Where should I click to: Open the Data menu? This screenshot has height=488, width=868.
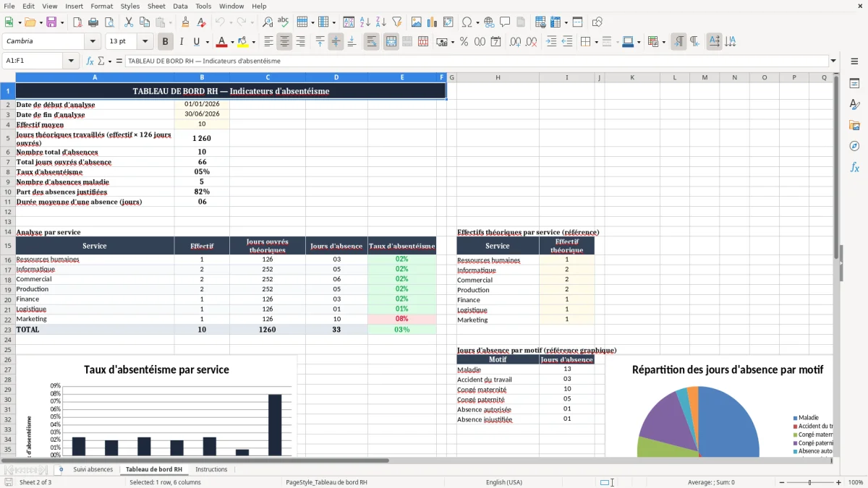pyautogui.click(x=180, y=6)
